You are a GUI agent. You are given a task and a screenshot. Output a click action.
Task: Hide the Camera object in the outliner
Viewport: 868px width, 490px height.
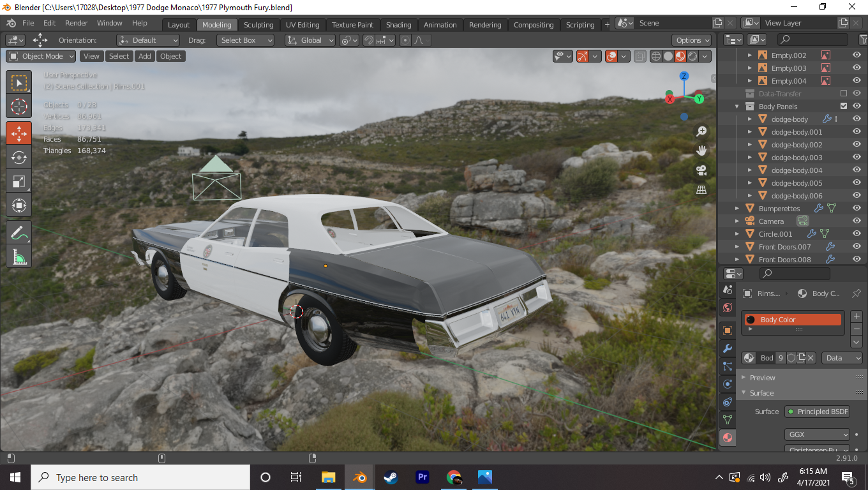point(857,221)
